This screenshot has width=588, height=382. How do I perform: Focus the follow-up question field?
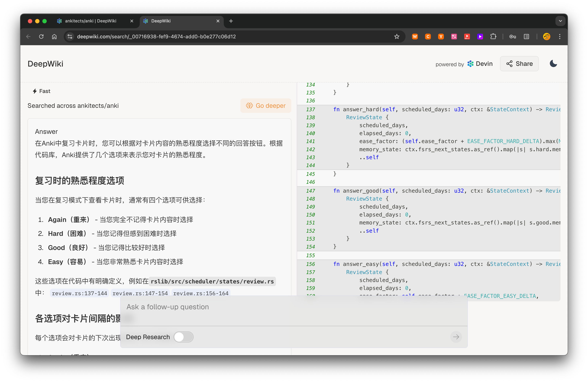[294, 311]
